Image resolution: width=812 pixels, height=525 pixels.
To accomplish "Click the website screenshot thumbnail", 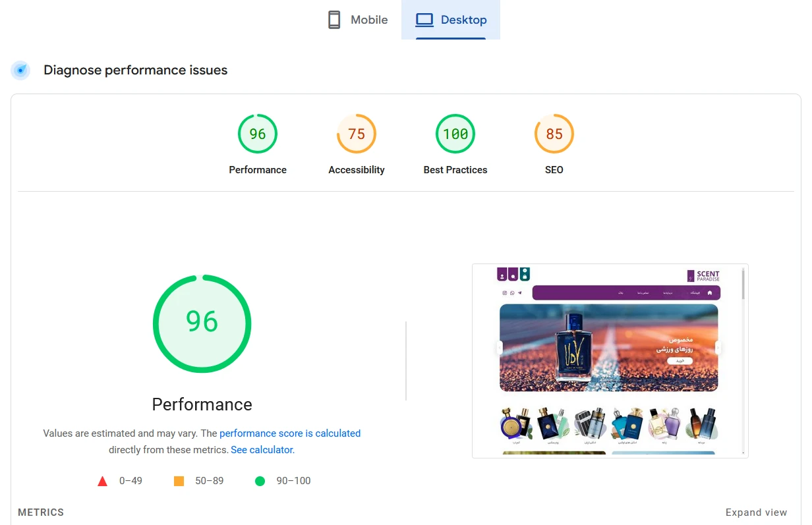I will (610, 360).
